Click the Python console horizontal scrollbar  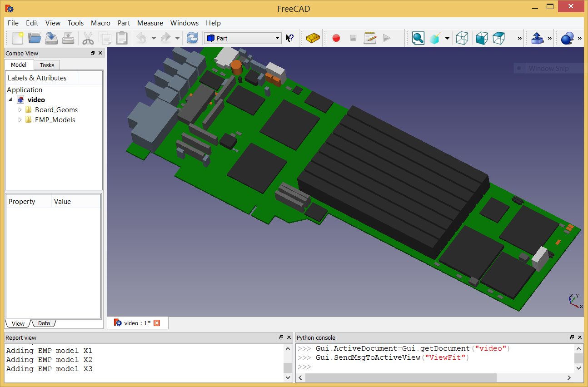pos(400,378)
